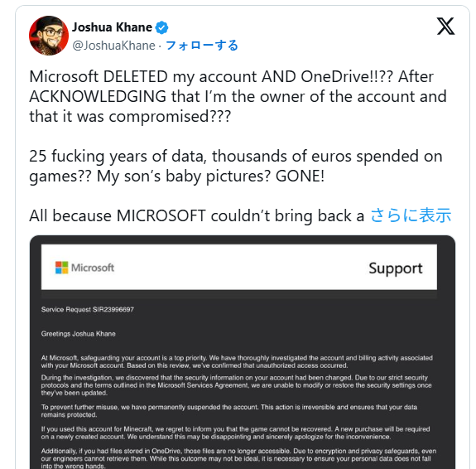Click the blue verified checkmark badge
This screenshot has height=469, width=476.
coord(161,27)
